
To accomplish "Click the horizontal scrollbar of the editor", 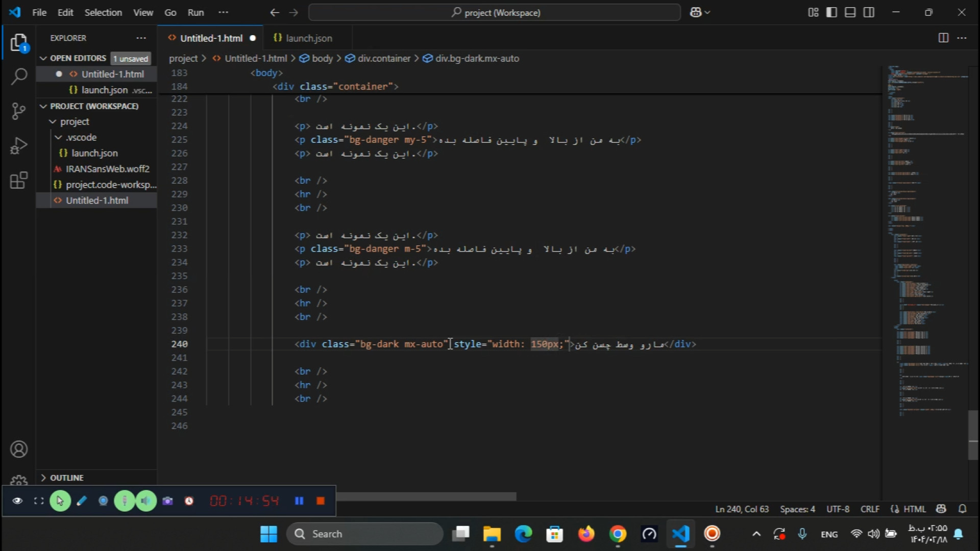I will pos(426,496).
